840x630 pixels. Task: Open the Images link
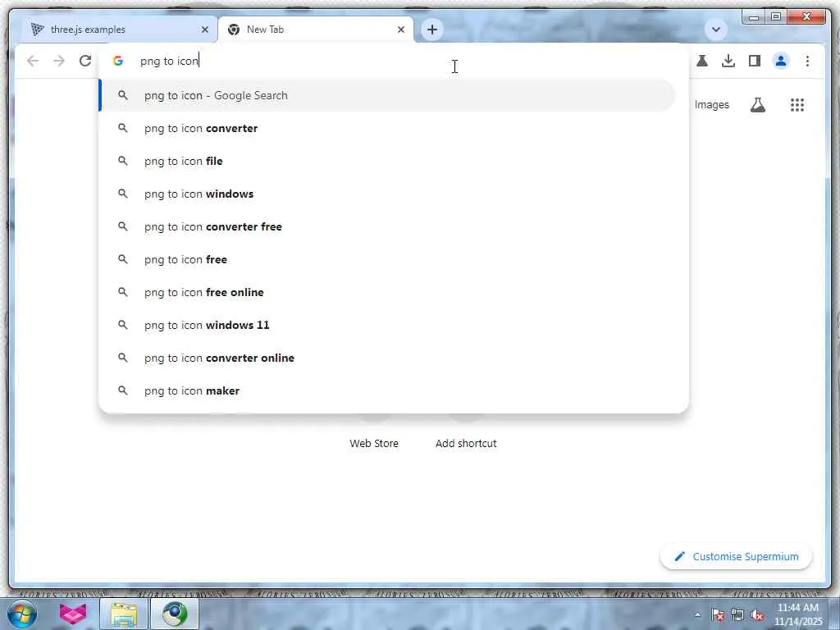711,105
